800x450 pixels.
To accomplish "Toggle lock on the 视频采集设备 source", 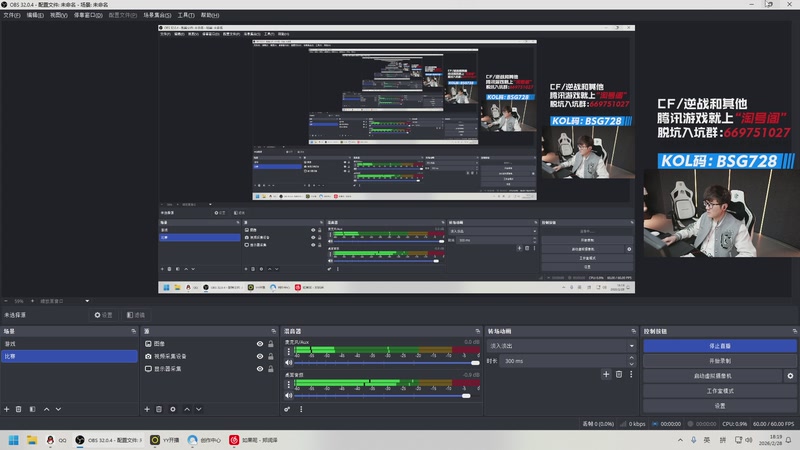I will [271, 356].
